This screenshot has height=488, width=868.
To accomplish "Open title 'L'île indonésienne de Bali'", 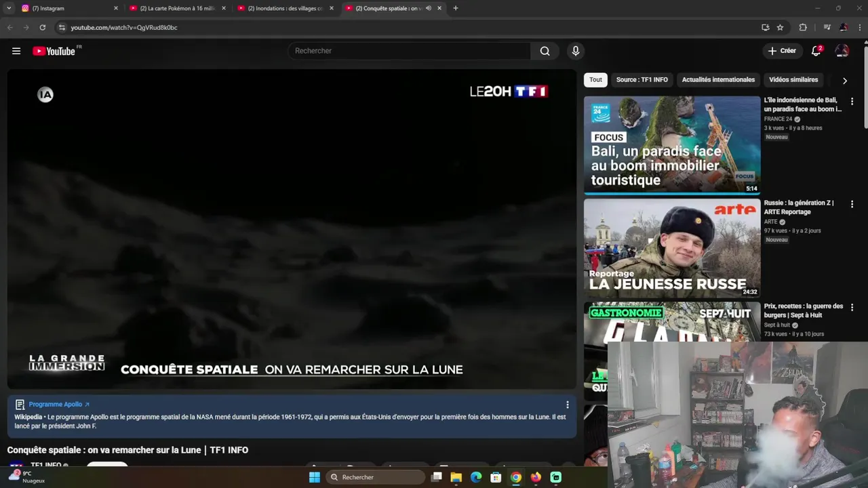I will tap(803, 104).
